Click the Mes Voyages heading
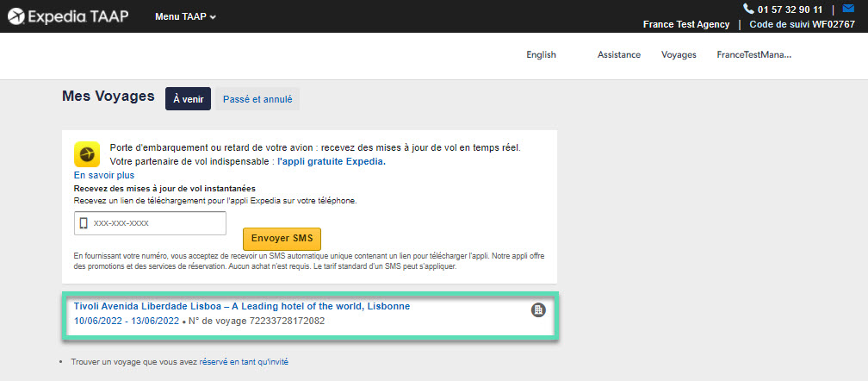The image size is (868, 381). [x=108, y=97]
